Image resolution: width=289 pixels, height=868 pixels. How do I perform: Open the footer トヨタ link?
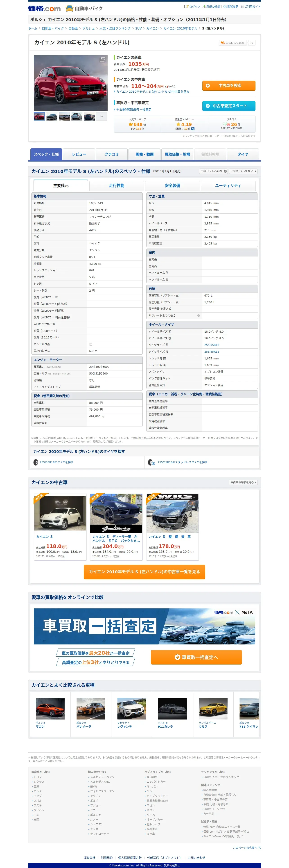(x=38, y=777)
